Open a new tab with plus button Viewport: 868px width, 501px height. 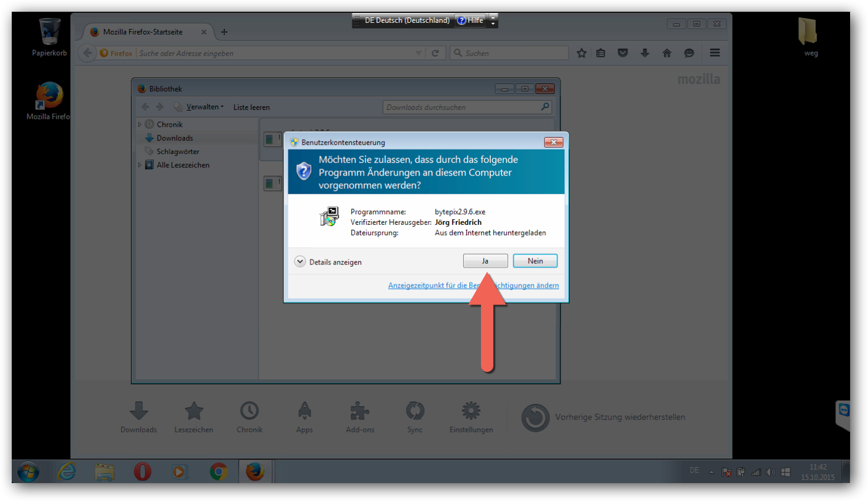tap(224, 32)
